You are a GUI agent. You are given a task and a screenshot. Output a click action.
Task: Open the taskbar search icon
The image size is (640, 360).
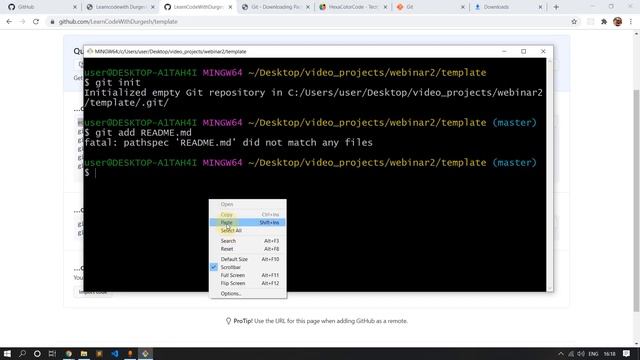[22, 353]
